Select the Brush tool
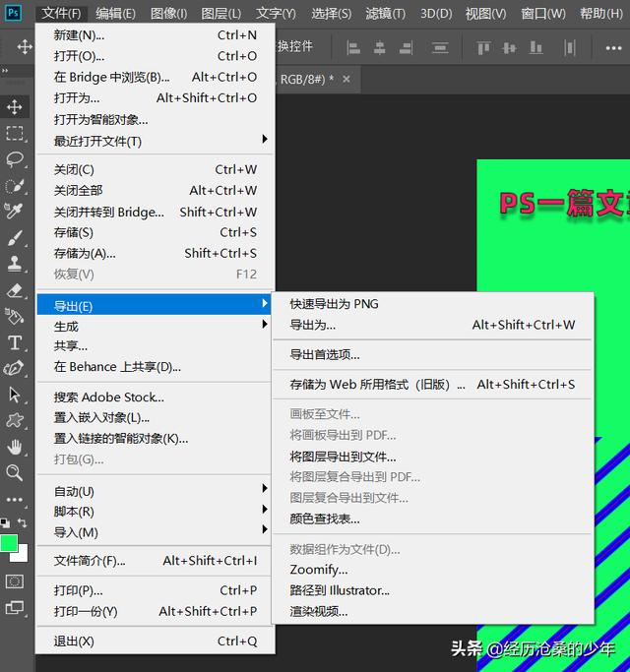Screen dimensions: 630x672 click(15, 238)
